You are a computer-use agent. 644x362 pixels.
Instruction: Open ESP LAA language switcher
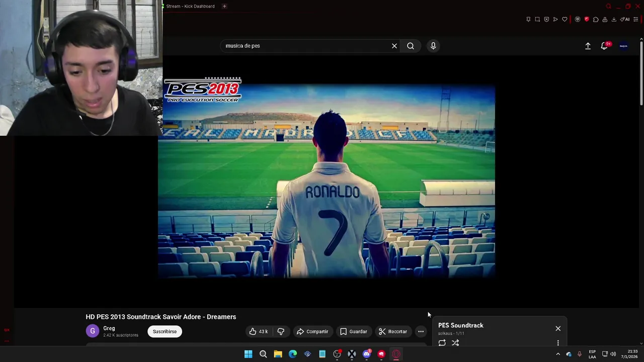(x=592, y=354)
